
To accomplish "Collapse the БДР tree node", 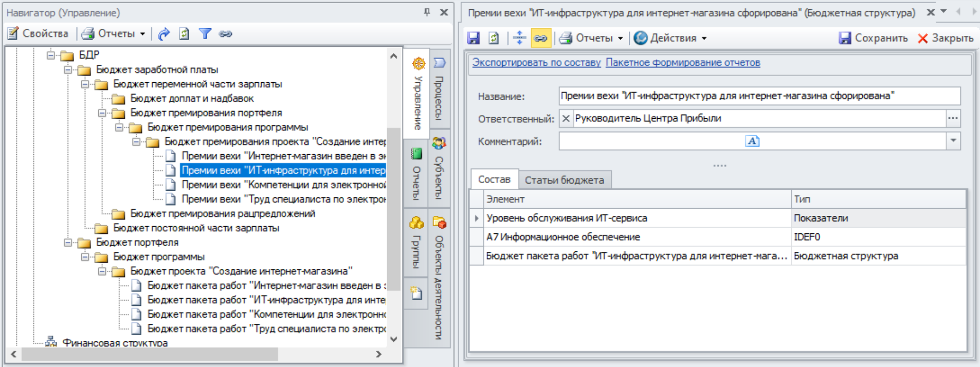I will click(50, 55).
